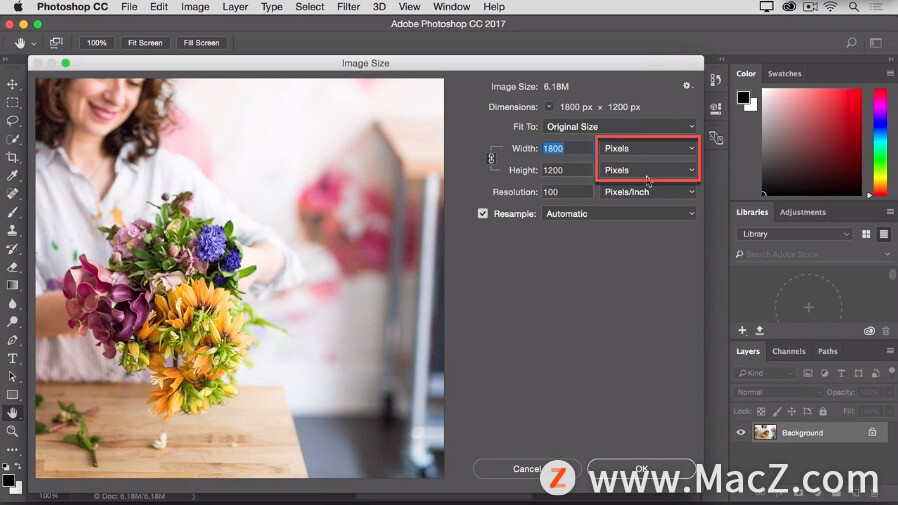Screen dimensions: 898x505
Task: Select the Dodge tool
Action: coord(12,322)
